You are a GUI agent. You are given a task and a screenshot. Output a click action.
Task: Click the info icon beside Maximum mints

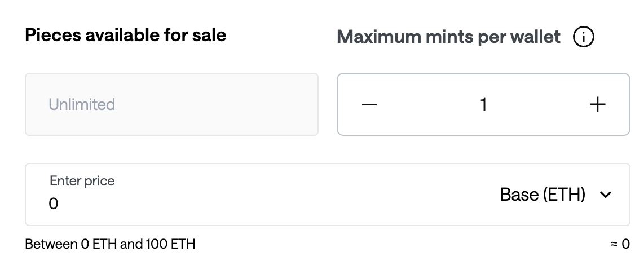pos(583,38)
